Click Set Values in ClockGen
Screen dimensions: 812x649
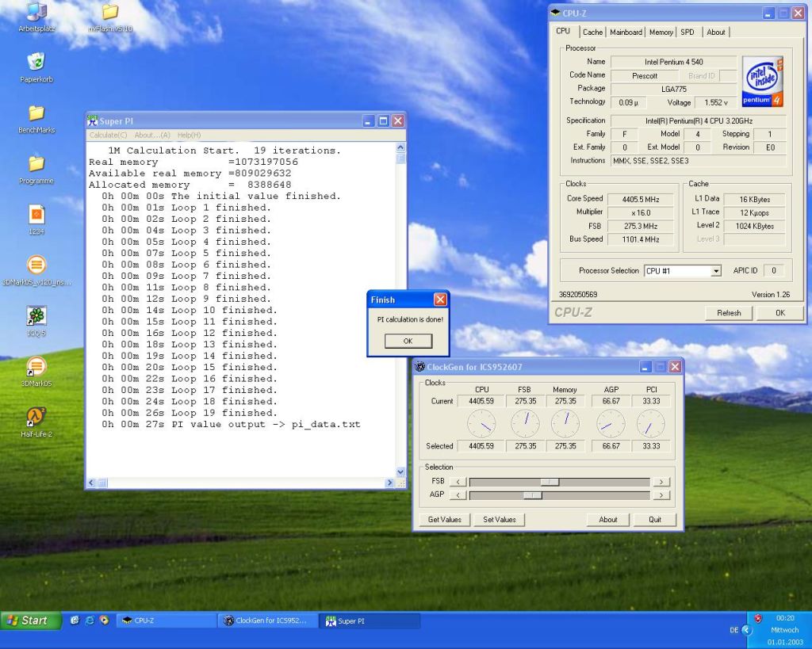(500, 519)
